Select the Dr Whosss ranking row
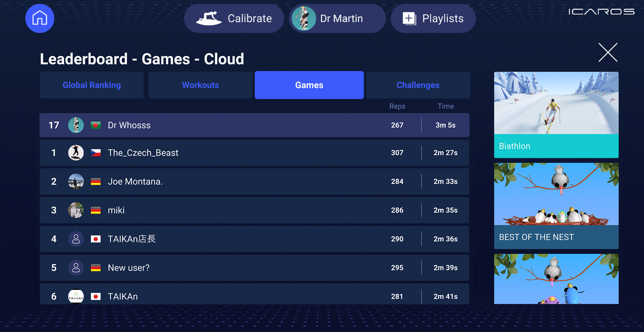Image resolution: width=644 pixels, height=332 pixels. coord(254,125)
